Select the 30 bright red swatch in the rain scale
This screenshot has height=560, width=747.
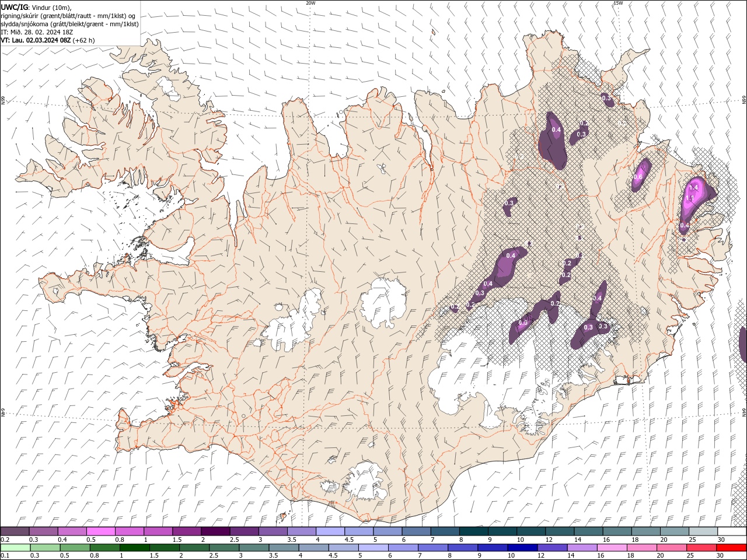[x=731, y=548]
